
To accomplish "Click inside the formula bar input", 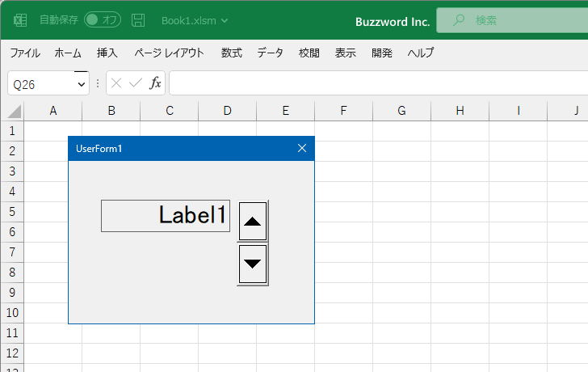I will pyautogui.click(x=378, y=83).
